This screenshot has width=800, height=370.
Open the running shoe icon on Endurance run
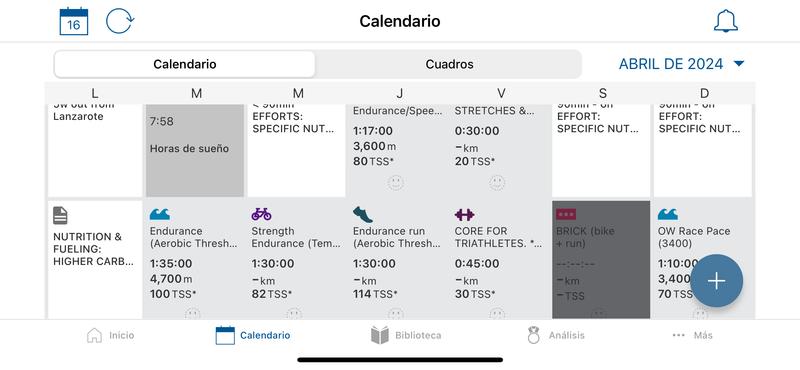pyautogui.click(x=363, y=214)
